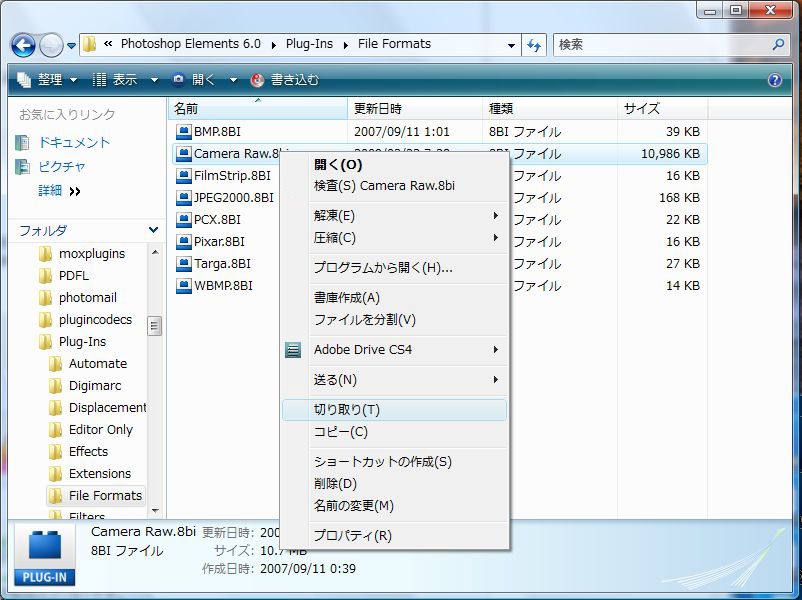Select Automate folder in tree
This screenshot has height=600, width=802.
(x=88, y=364)
